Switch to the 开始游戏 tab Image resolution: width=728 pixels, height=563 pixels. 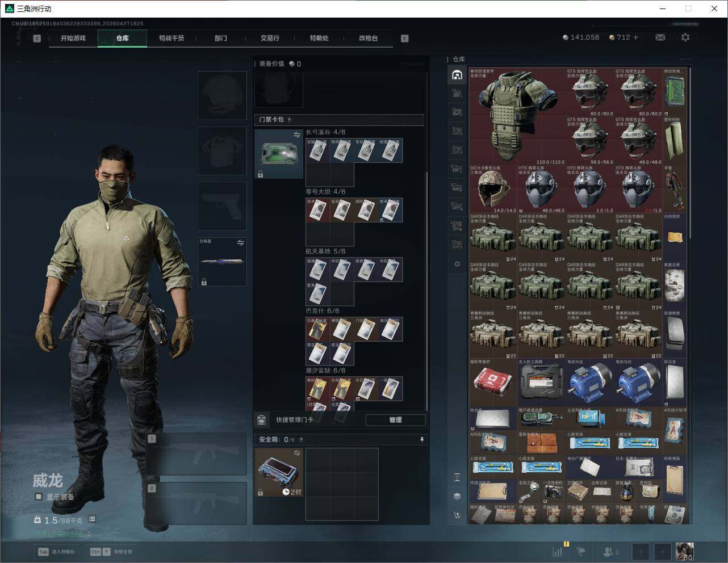coord(73,38)
